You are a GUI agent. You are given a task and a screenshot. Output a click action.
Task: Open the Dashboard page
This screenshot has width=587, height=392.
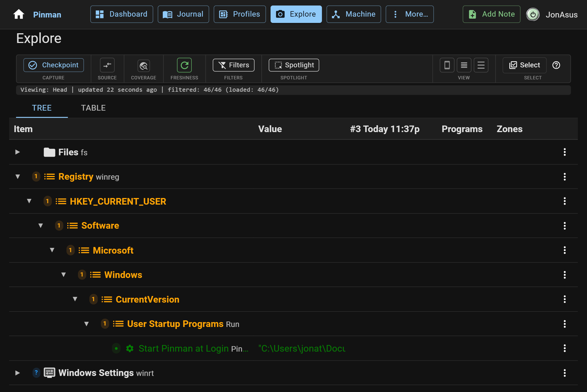[x=122, y=14]
